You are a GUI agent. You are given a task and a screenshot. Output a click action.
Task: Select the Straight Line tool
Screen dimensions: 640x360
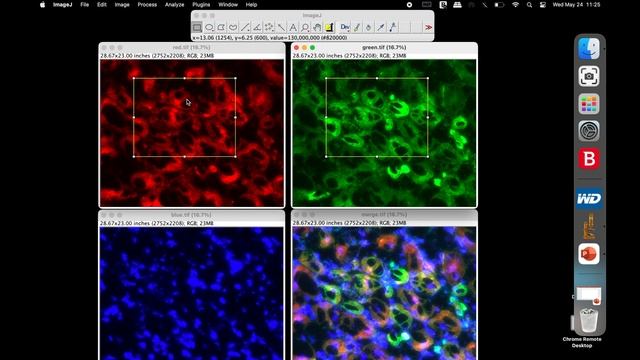245,27
